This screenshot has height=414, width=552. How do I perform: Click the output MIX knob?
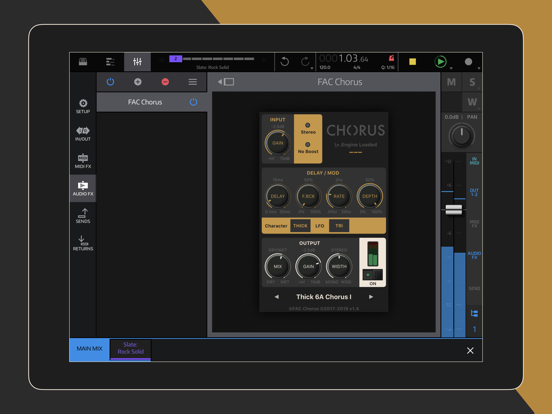tap(277, 266)
